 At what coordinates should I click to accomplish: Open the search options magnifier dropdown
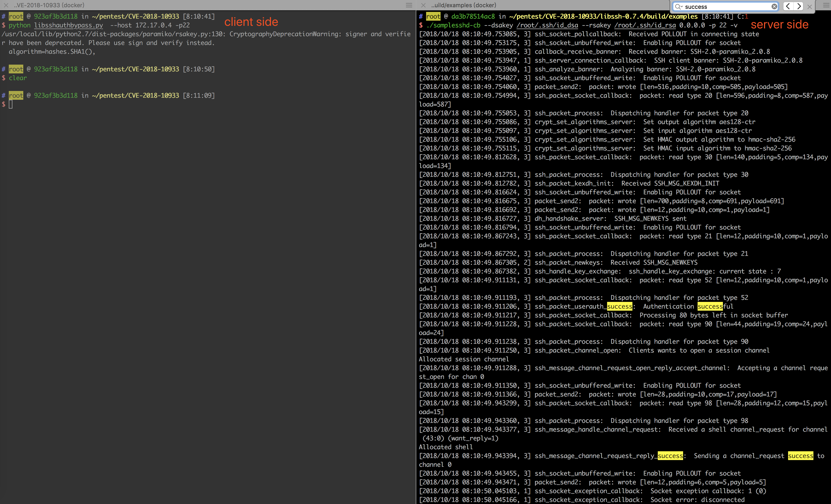point(678,6)
